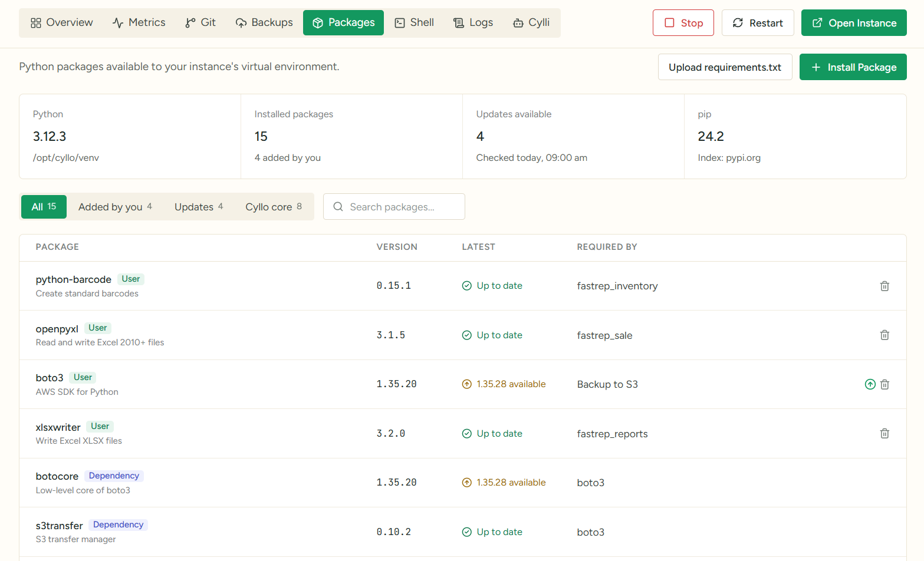Image resolution: width=924 pixels, height=561 pixels.
Task: Filter to Cyllo core packages
Action: 274,207
